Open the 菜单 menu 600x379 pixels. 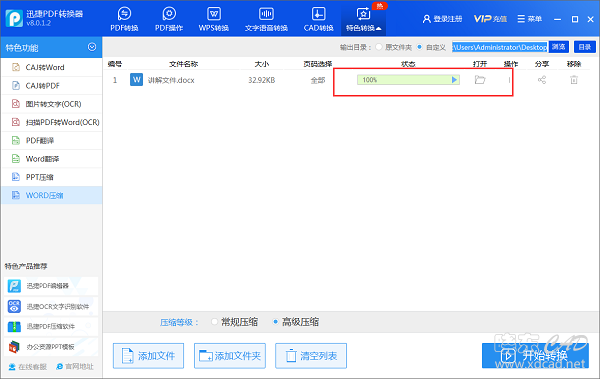point(529,19)
